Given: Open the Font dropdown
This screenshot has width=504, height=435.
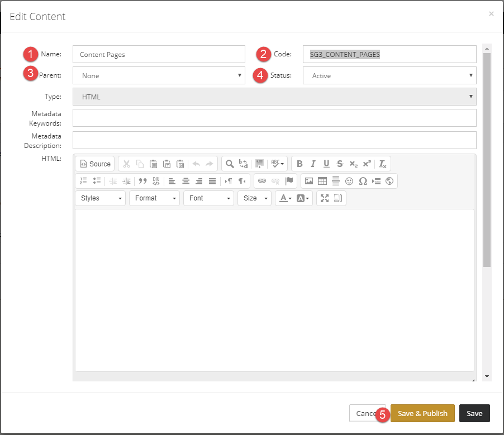Looking at the screenshot, I should [208, 198].
